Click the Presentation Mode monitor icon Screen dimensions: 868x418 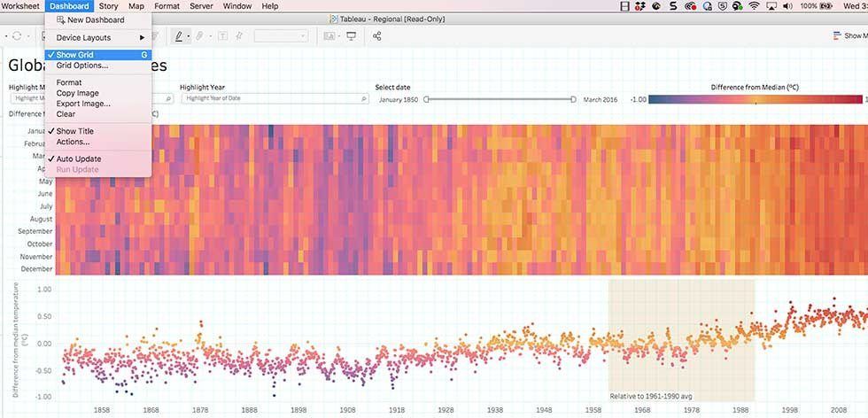coord(351,36)
